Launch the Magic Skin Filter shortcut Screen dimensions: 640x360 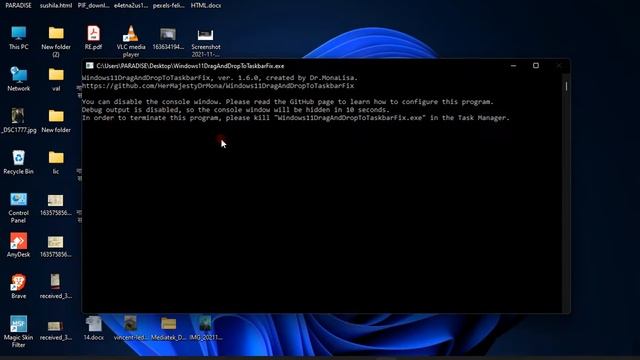click(x=18, y=332)
